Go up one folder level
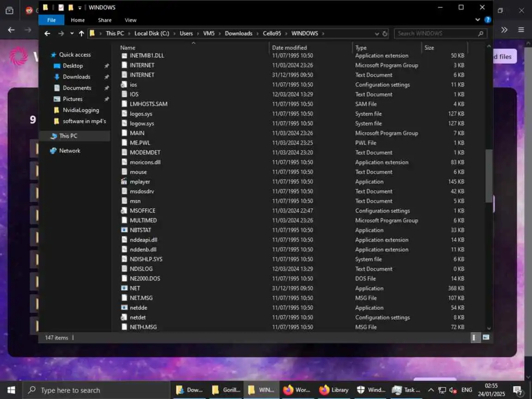This screenshot has width=532, height=399. (81, 34)
